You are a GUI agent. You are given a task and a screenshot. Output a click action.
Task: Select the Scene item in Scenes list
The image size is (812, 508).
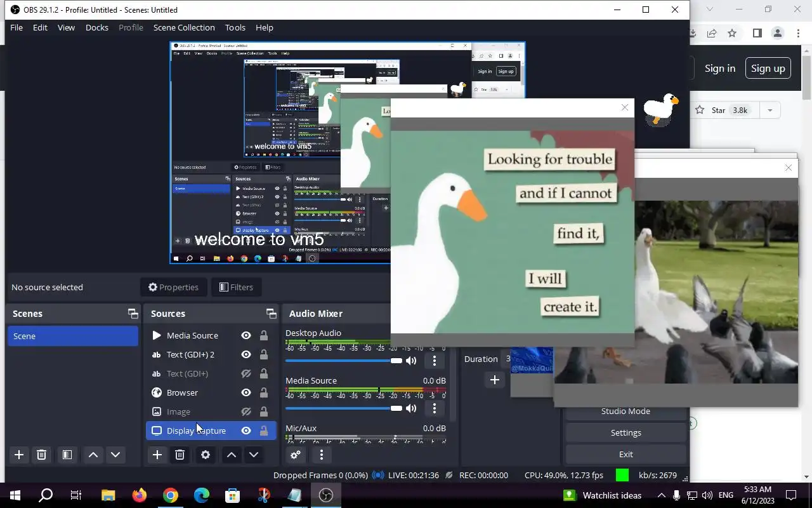[x=73, y=336]
